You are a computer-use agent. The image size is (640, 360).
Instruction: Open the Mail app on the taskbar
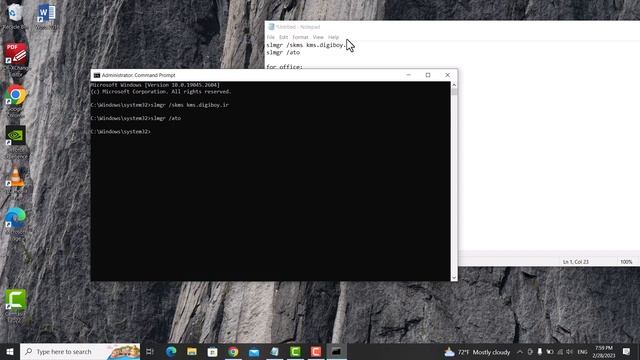254,351
